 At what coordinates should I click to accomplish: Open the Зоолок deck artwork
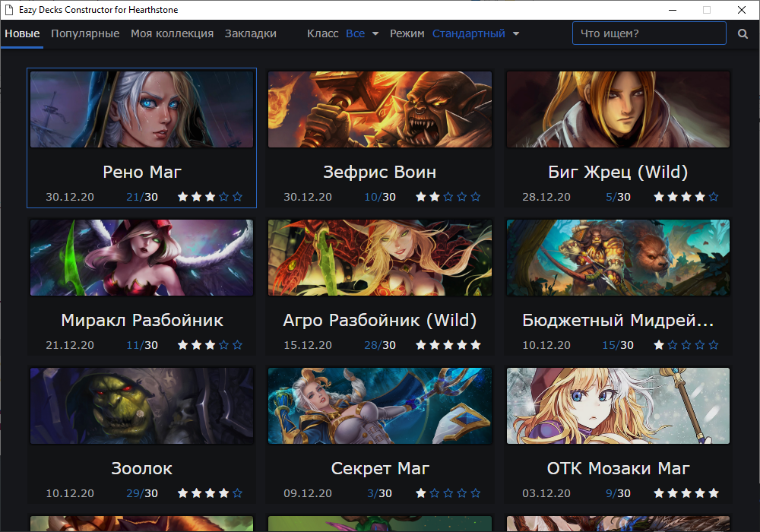click(x=141, y=406)
